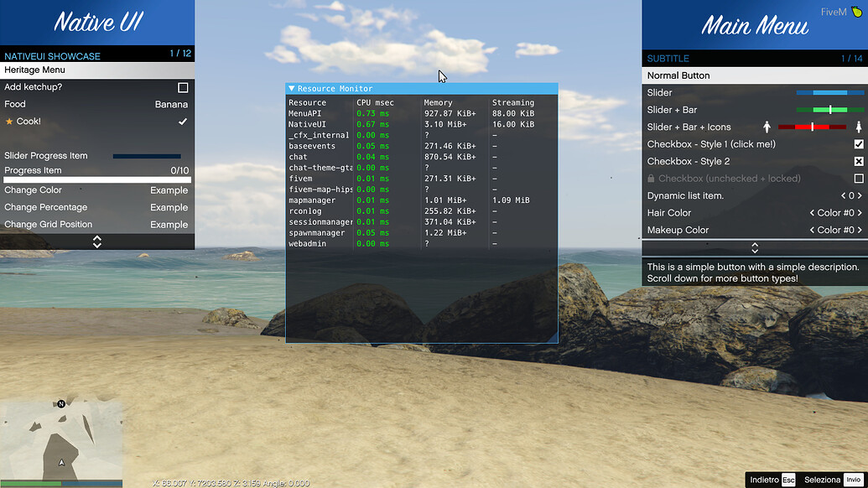The image size is (868, 488).
Task: Click the lock icon on the locked checkbox row
Action: (x=652, y=178)
